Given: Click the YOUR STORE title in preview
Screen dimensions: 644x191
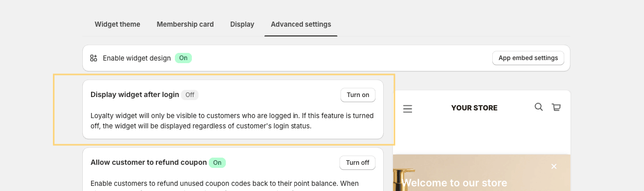Looking at the screenshot, I should tap(474, 108).
